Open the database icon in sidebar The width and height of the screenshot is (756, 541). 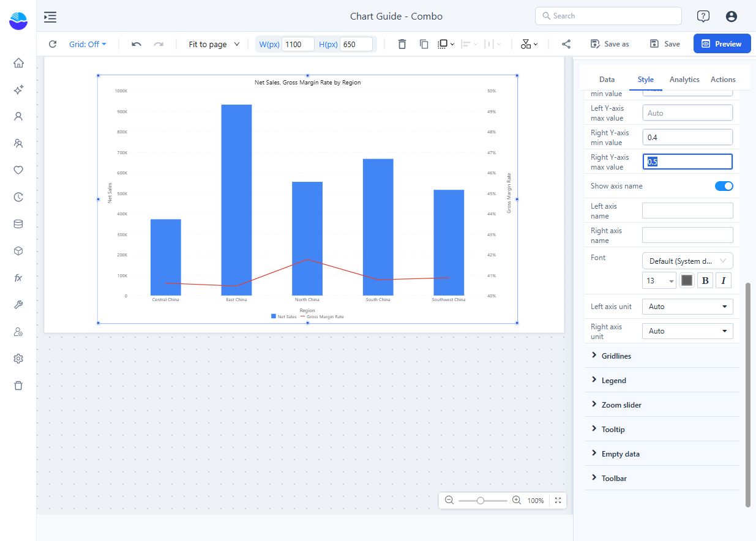(18, 224)
